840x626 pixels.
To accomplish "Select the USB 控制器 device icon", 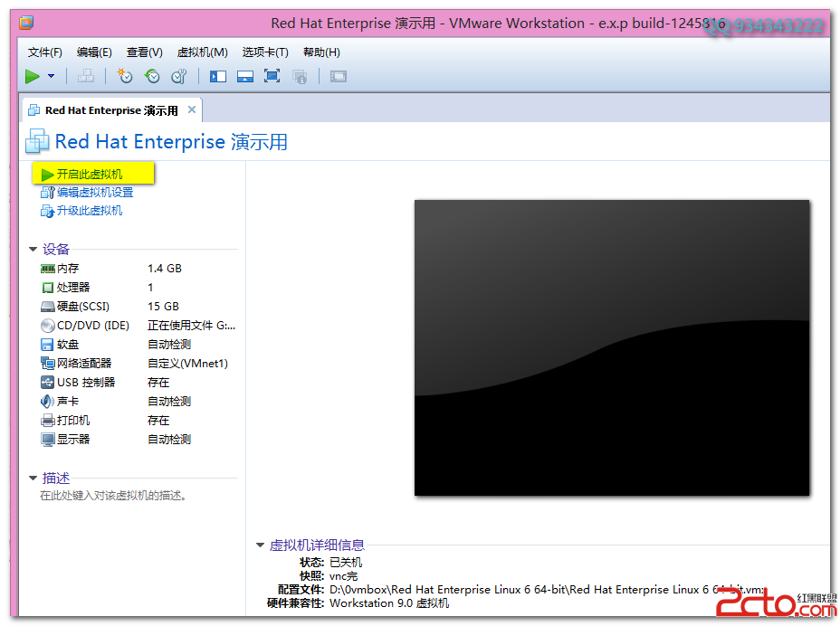I will [48, 383].
